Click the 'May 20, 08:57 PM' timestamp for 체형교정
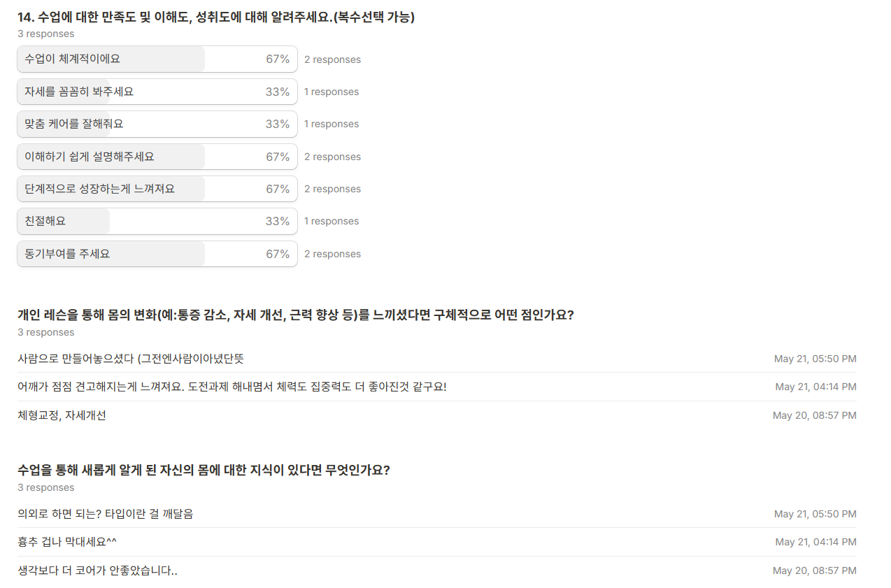 point(814,415)
